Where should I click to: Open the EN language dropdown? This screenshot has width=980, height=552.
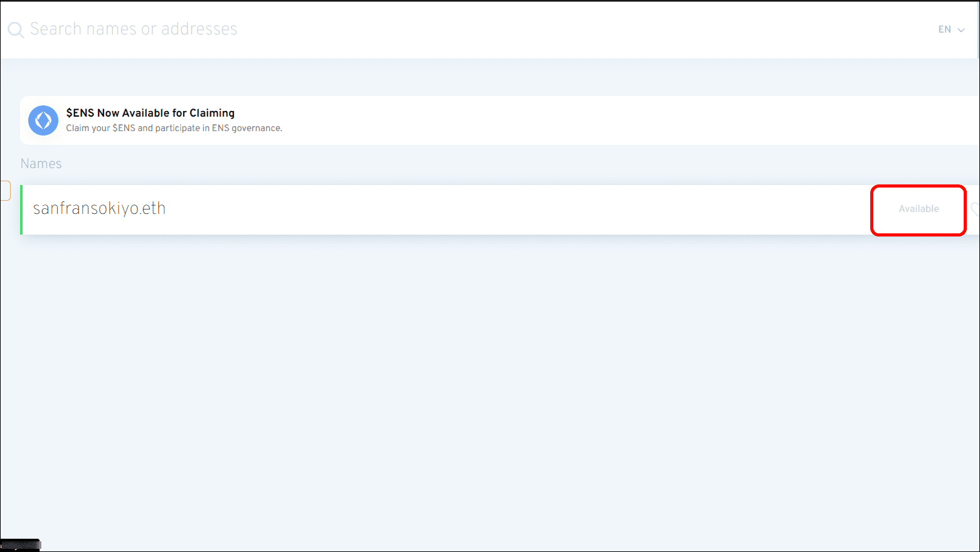pyautogui.click(x=951, y=29)
